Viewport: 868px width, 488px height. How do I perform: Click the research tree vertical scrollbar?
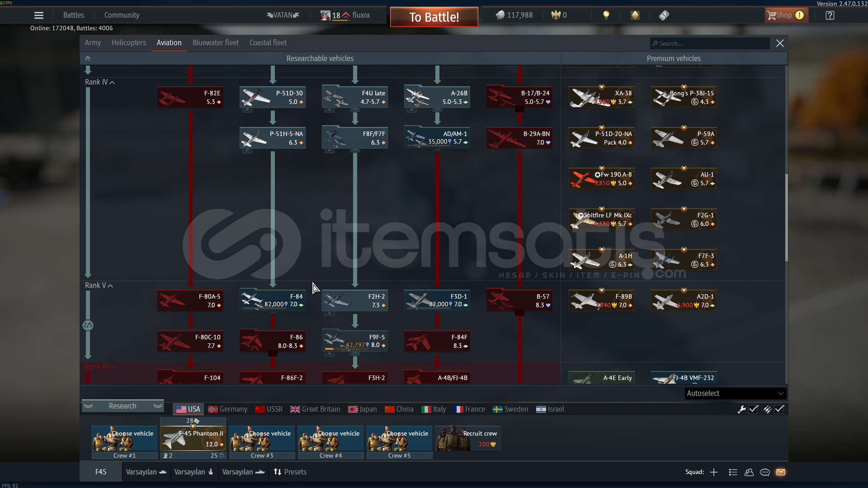786,217
